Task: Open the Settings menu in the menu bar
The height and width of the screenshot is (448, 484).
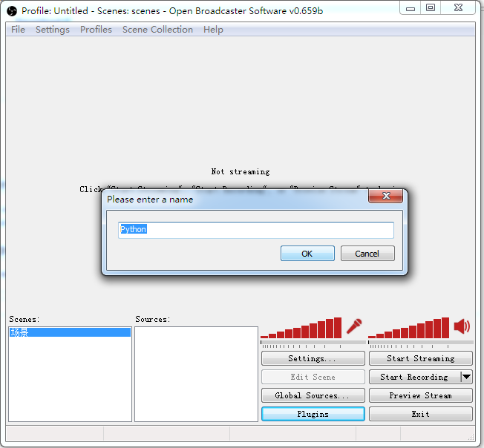Action: point(53,30)
